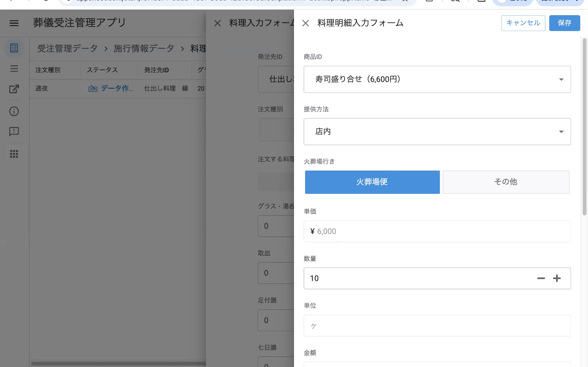The height and width of the screenshot is (367, 588).
Task: Open the apps grid sidebar icon
Action: [x=14, y=154]
